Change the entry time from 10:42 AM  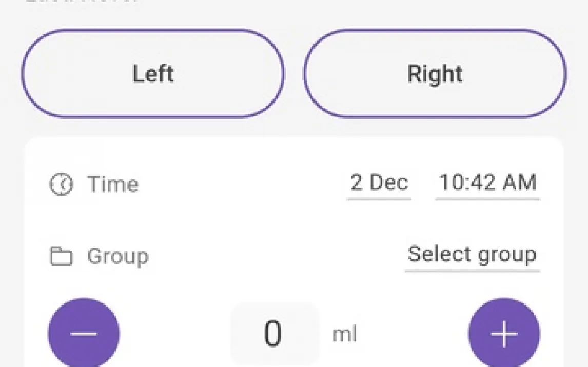click(x=487, y=183)
